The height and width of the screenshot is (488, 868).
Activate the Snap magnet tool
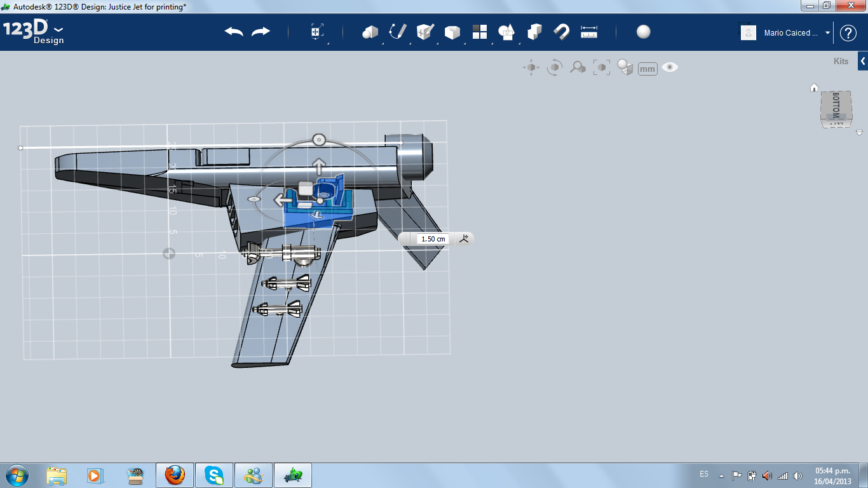point(561,32)
